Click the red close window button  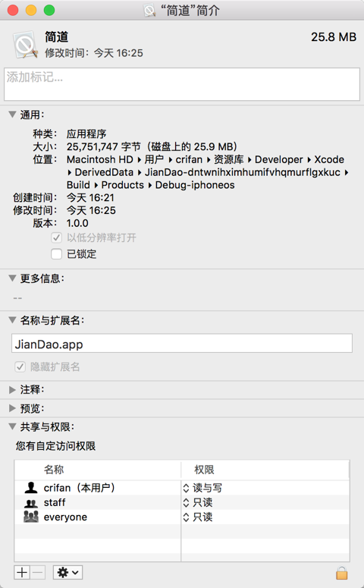13,10
